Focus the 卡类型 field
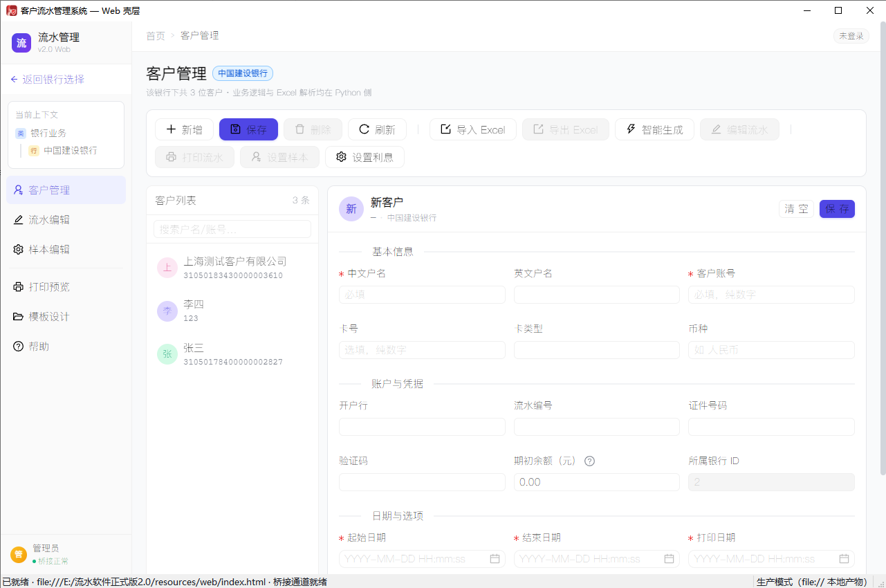 point(597,350)
